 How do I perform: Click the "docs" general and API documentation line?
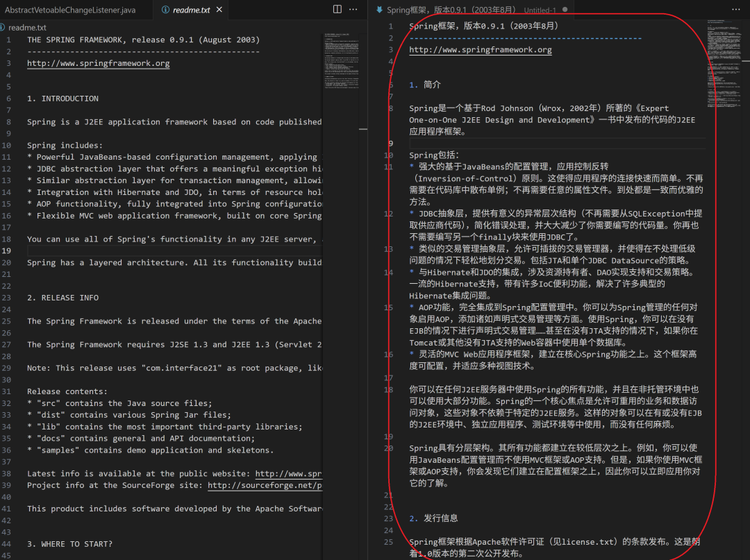click(140, 438)
